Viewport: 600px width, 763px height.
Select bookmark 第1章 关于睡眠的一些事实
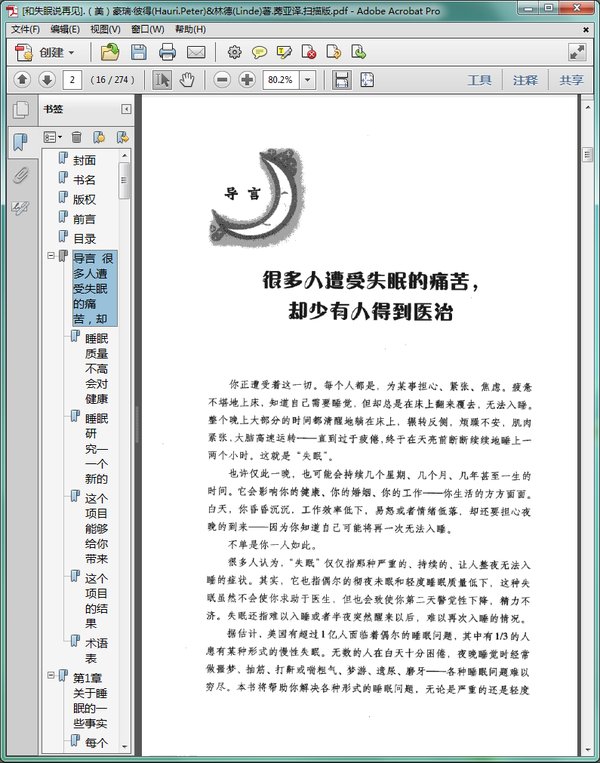point(91,700)
